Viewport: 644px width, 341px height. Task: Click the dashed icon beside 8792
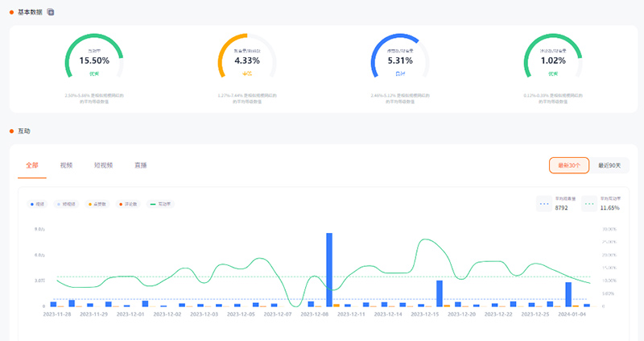pyautogui.click(x=545, y=204)
